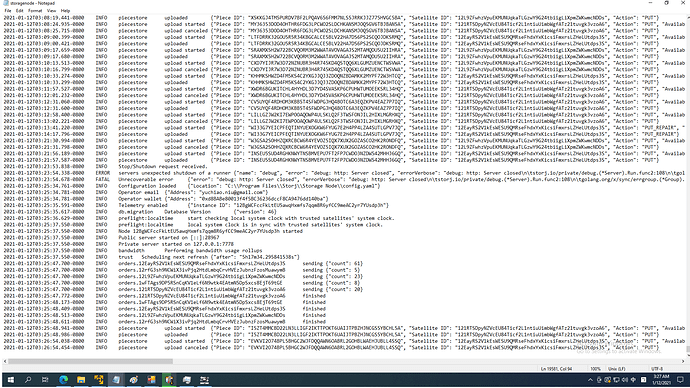Click the horizontal scrollbar left arrow
This screenshot has height=388, width=690.
5,361
